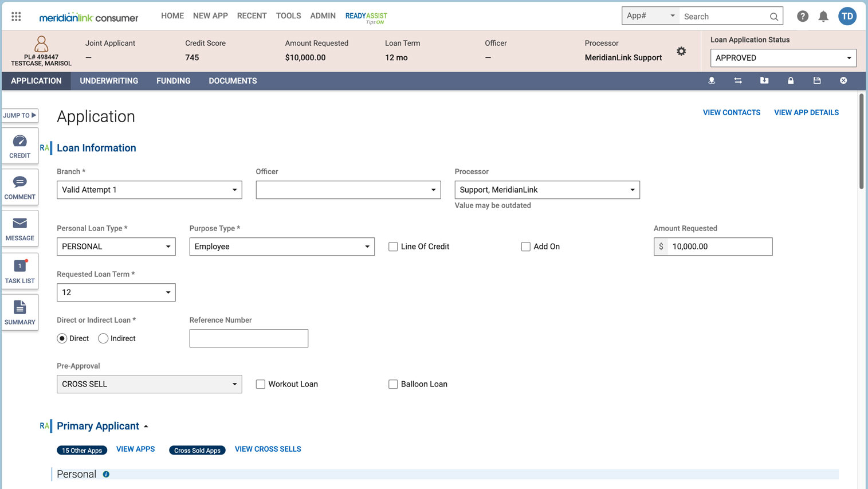Click the import folder icon in the navigation bar
868x489 pixels.
(764, 80)
